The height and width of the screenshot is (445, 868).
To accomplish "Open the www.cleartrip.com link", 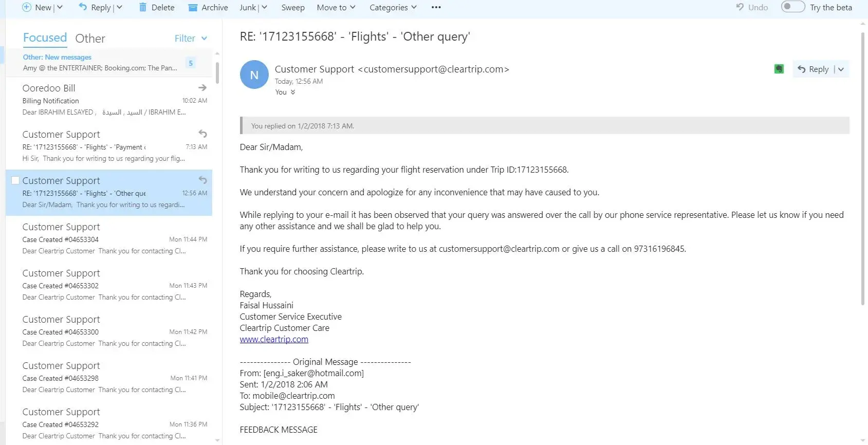I will pos(274,339).
